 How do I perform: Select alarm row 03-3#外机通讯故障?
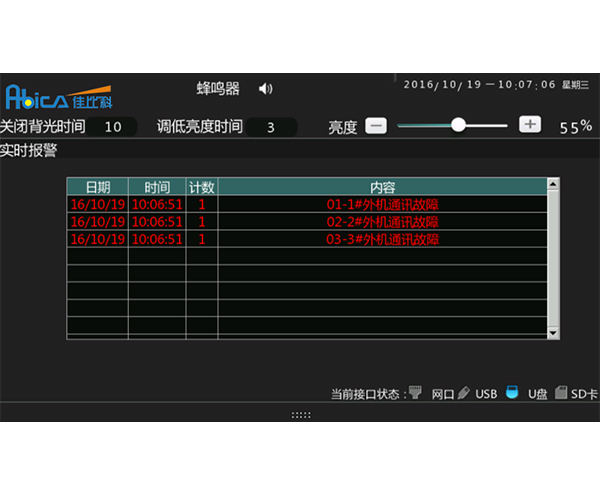pyautogui.click(x=307, y=239)
